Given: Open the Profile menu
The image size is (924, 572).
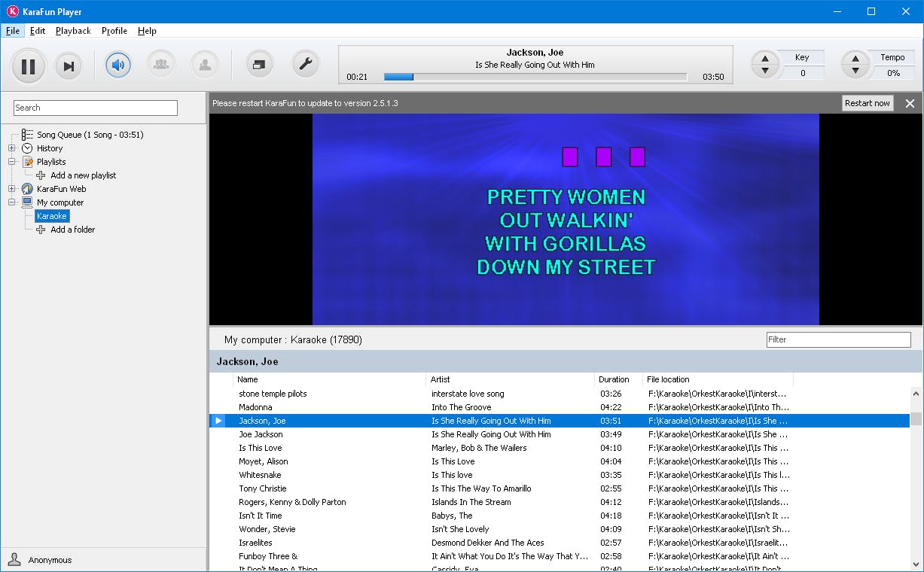Looking at the screenshot, I should [114, 31].
